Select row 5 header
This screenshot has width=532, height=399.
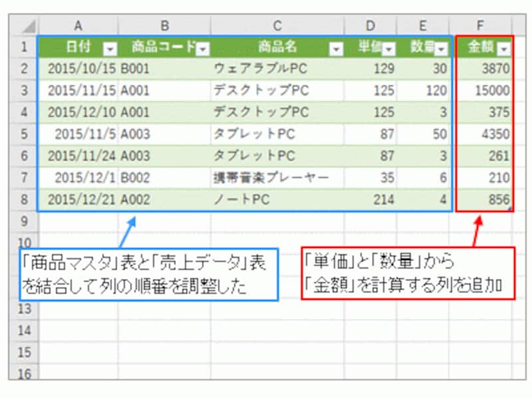click(x=24, y=134)
